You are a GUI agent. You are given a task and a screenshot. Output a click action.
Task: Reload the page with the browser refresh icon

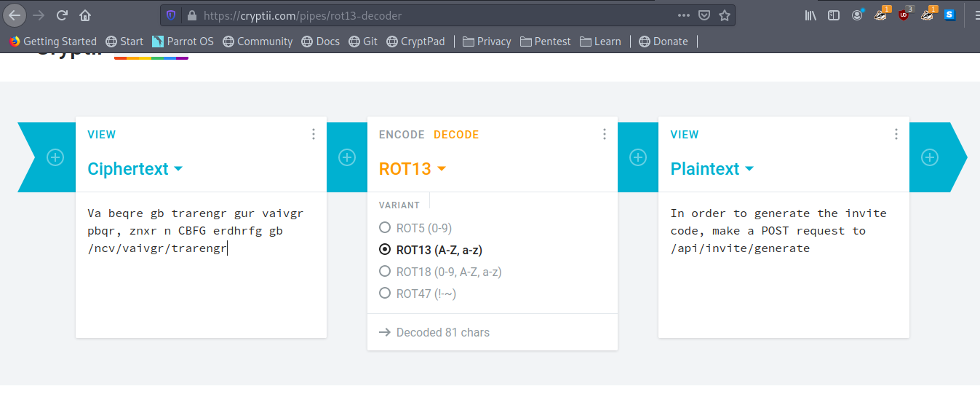coord(63,15)
